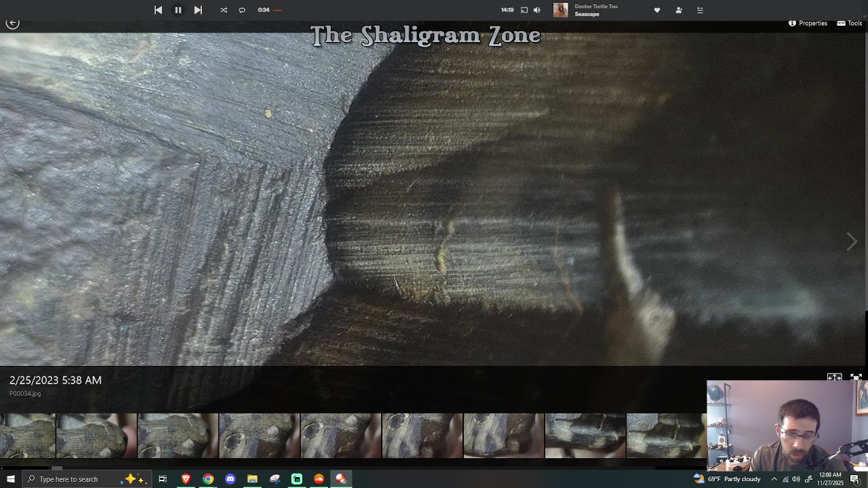868x488 pixels.
Task: Mute the music player volume
Action: (537, 10)
